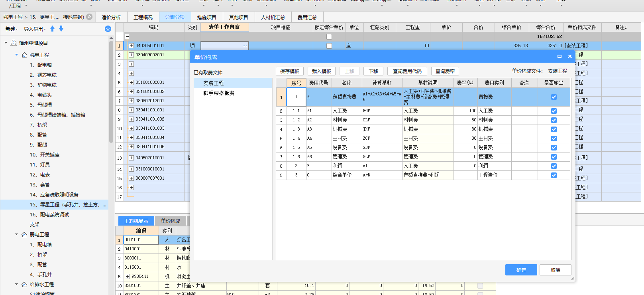Expand row 030411001004 with its plus icon
This screenshot has height=295, width=644.
(x=131, y=138)
